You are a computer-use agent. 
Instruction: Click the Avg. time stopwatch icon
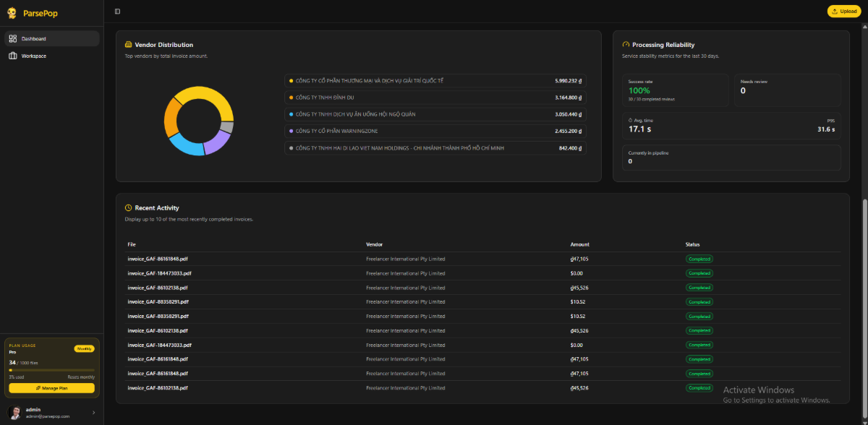pyautogui.click(x=631, y=120)
